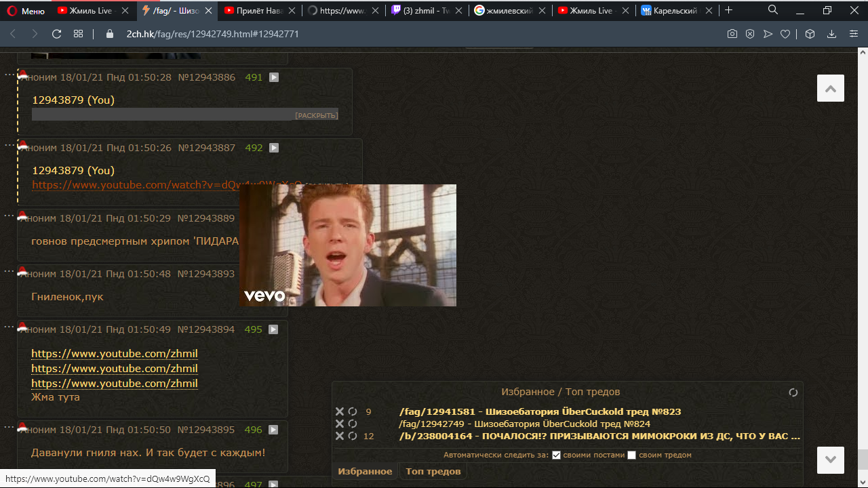868x488 pixels.
Task: Open reply link 12943879 in post №12943887
Action: 73,170
